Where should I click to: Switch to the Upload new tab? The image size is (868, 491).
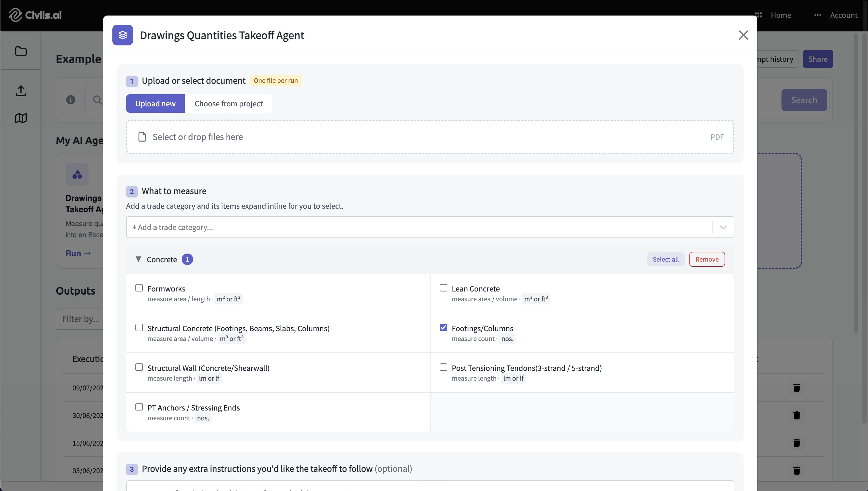click(155, 103)
